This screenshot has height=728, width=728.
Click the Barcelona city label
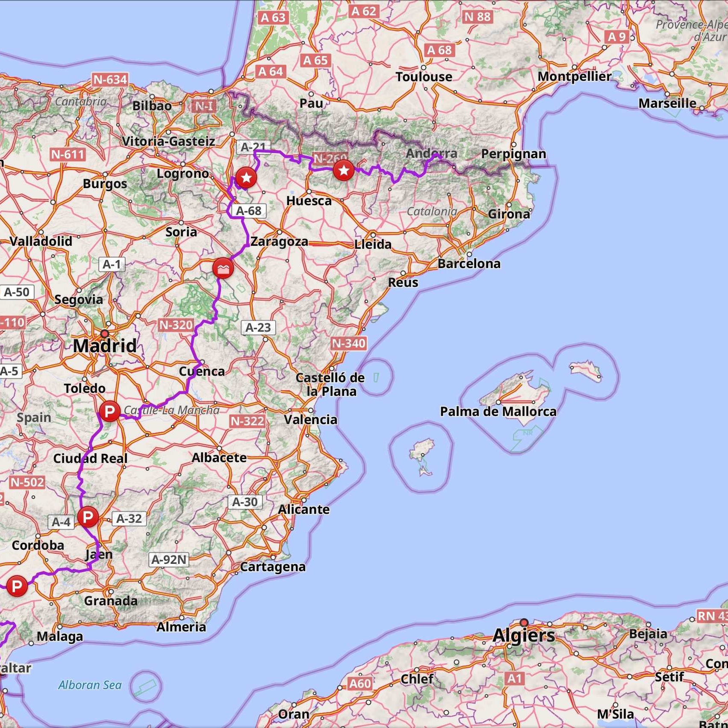pos(469,263)
